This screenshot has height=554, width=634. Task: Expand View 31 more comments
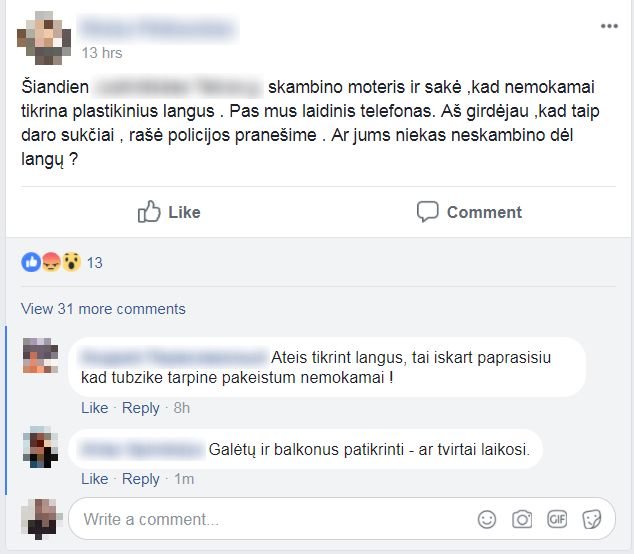103,309
